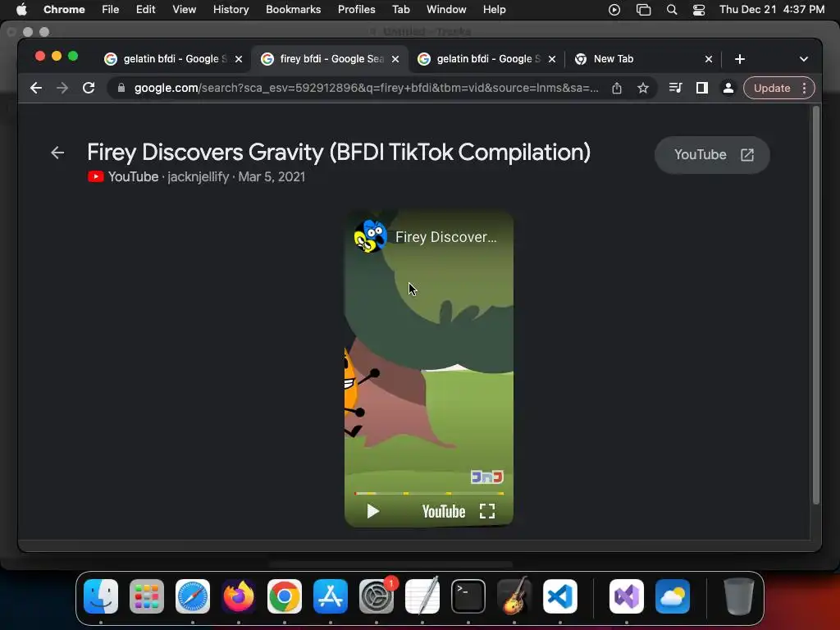Switch to the New Tab tab
Viewport: 840px width, 630px height.
(x=643, y=59)
